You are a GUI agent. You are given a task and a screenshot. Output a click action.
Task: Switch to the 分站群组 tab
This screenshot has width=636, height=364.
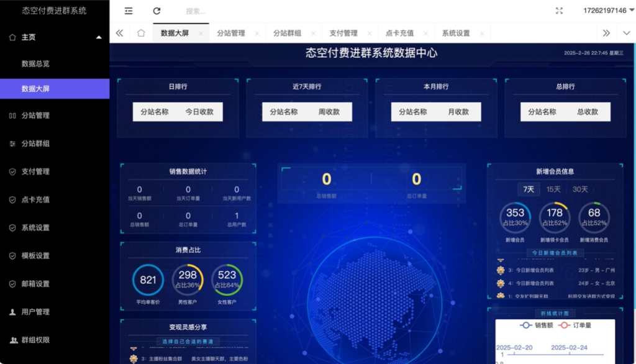click(x=287, y=34)
